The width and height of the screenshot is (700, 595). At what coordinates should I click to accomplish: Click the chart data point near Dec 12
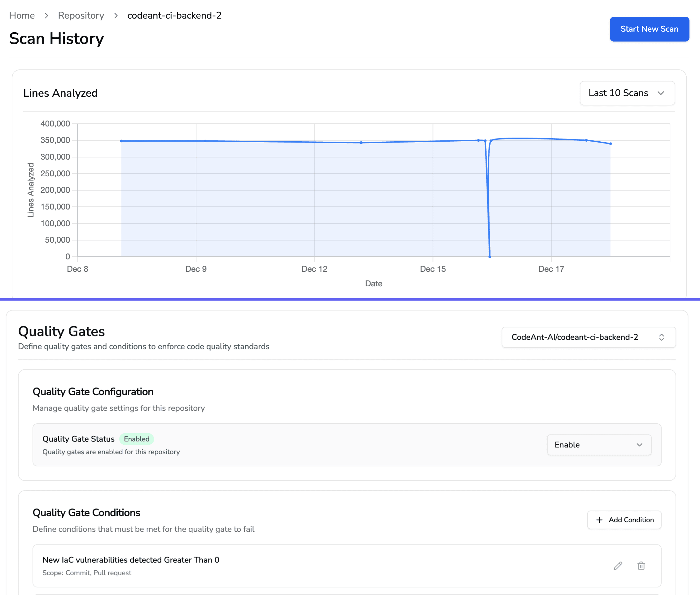point(361,143)
